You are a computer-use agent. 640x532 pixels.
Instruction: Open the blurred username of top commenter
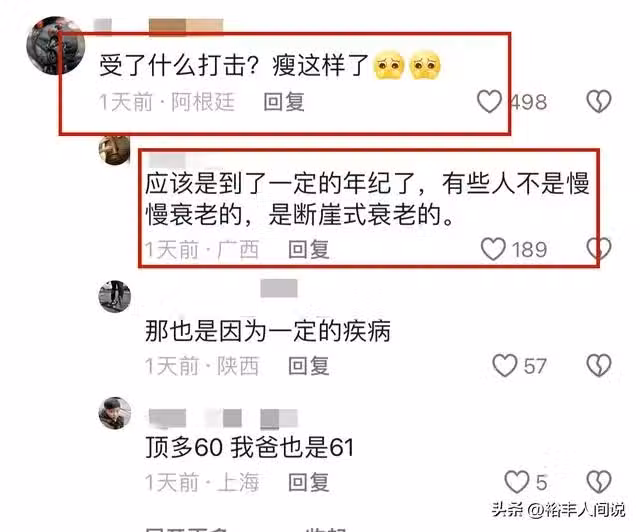[x=159, y=26]
